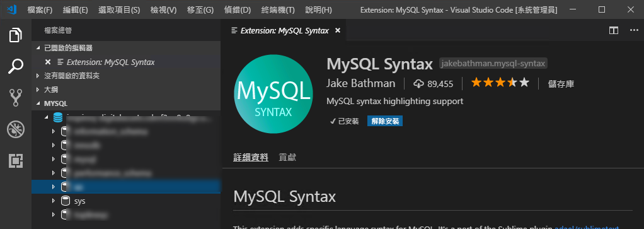644x229 pixels.
Task: Switch to the 貢獻 tab
Action: [287, 157]
